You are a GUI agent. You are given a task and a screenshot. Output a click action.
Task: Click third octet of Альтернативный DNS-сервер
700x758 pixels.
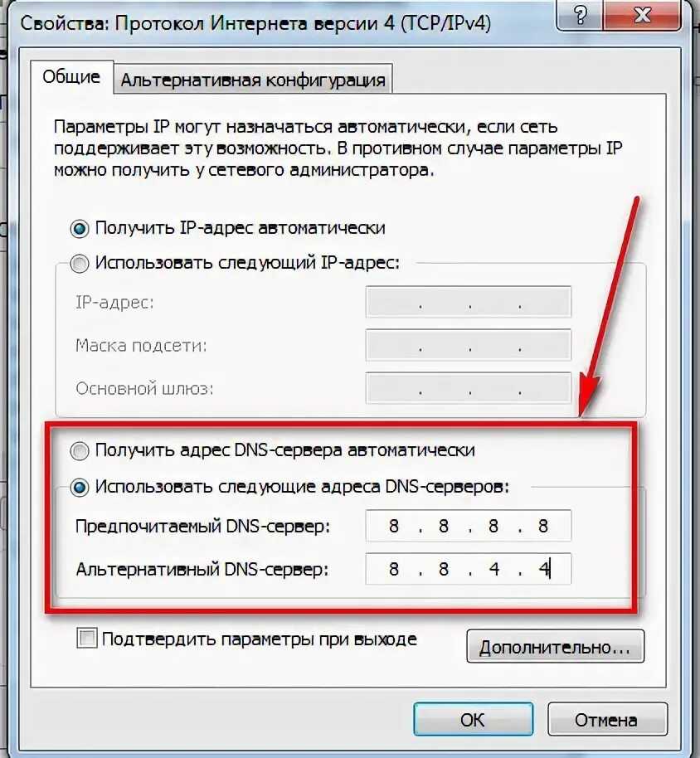(493, 569)
